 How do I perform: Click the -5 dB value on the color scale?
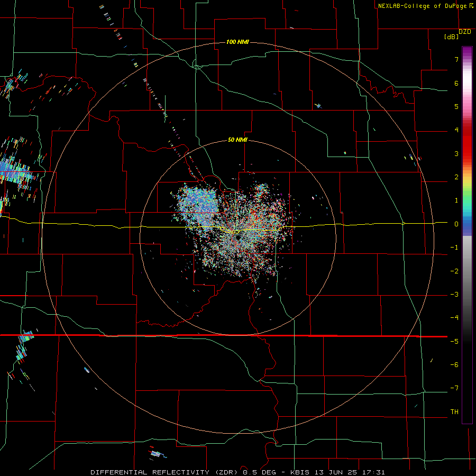(454, 342)
